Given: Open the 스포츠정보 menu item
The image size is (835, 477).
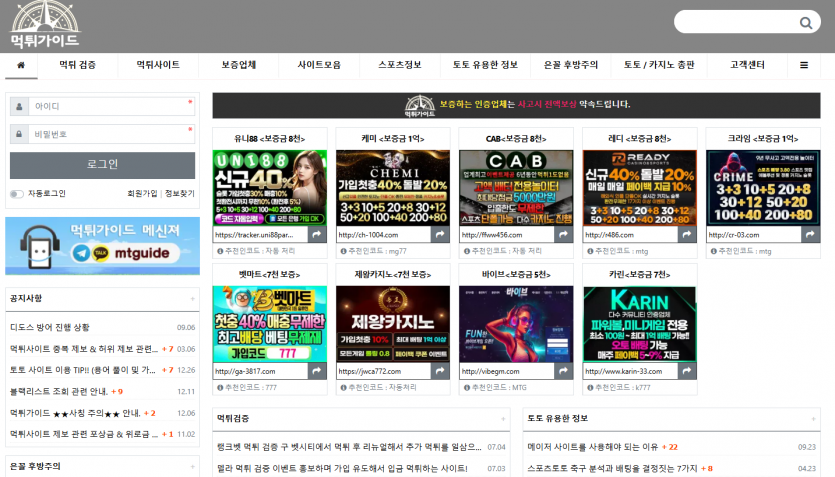Looking at the screenshot, I should click(399, 65).
